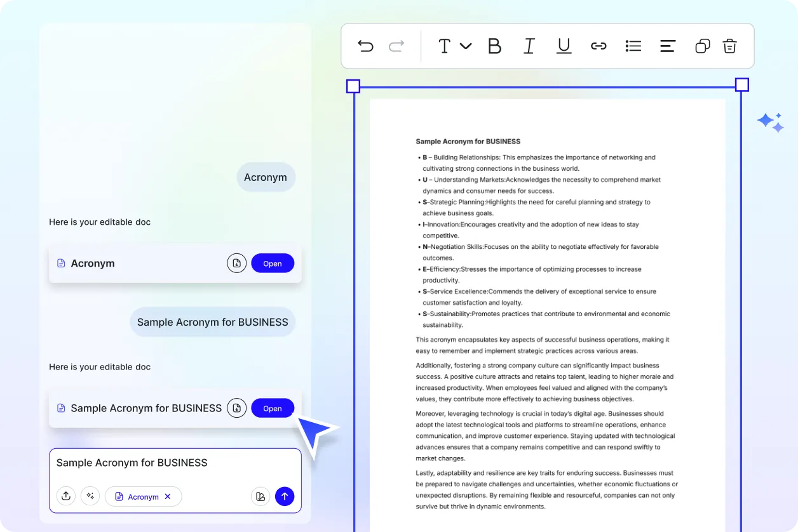798x532 pixels.
Task: Insert a hyperlink in the document
Action: [x=598, y=46]
